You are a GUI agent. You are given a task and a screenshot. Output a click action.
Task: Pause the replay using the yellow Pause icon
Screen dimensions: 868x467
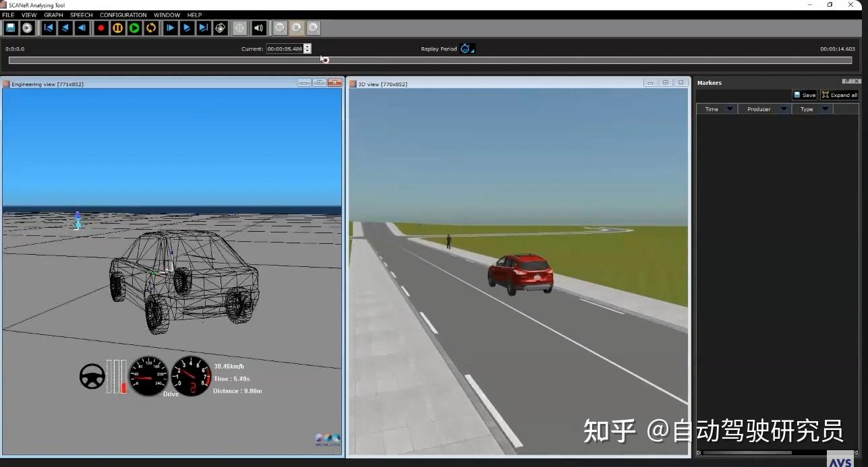[117, 28]
